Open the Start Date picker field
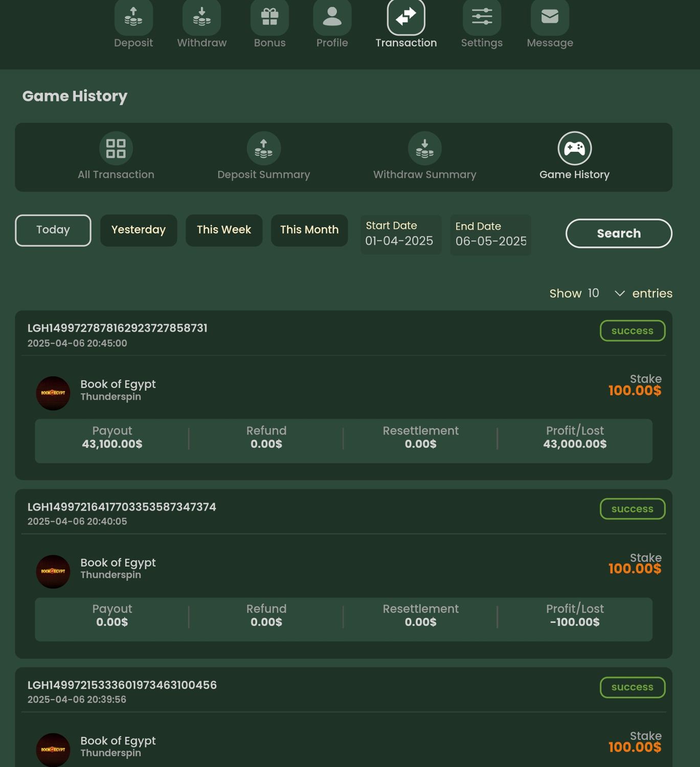700x767 pixels. [400, 235]
